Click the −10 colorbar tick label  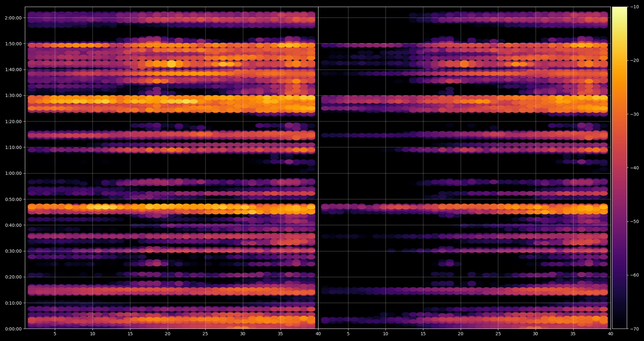click(635, 7)
